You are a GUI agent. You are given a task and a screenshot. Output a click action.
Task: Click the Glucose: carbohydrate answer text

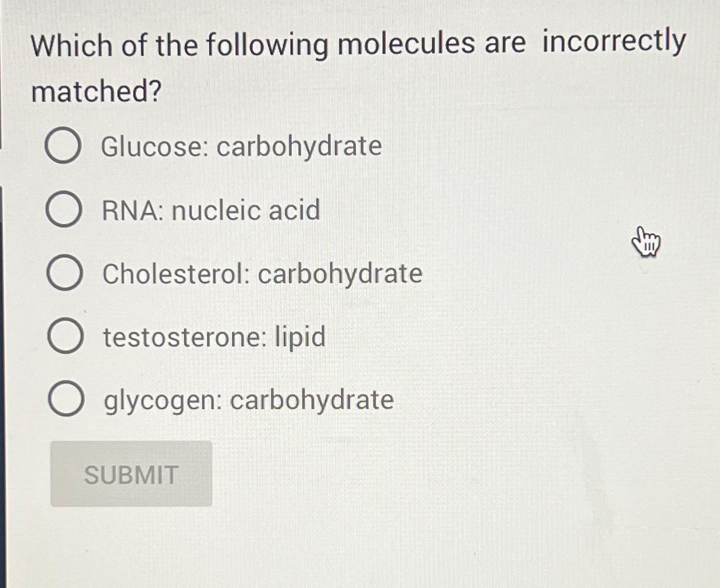pos(241,147)
